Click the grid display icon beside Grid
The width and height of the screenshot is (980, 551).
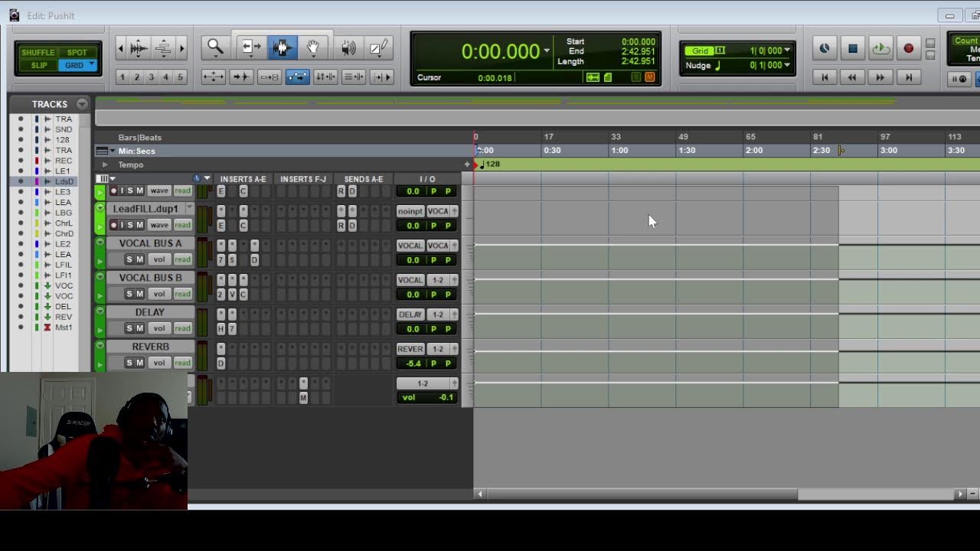click(x=720, y=51)
